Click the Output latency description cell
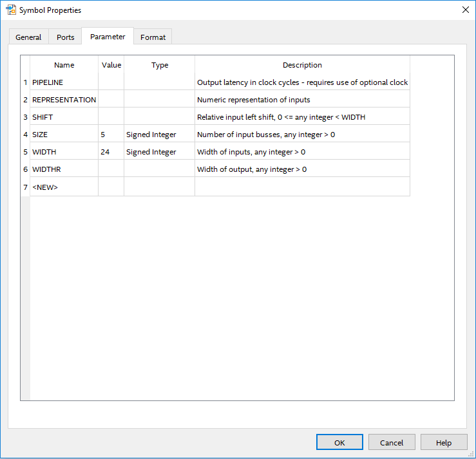This screenshot has height=459, width=476. coord(302,82)
